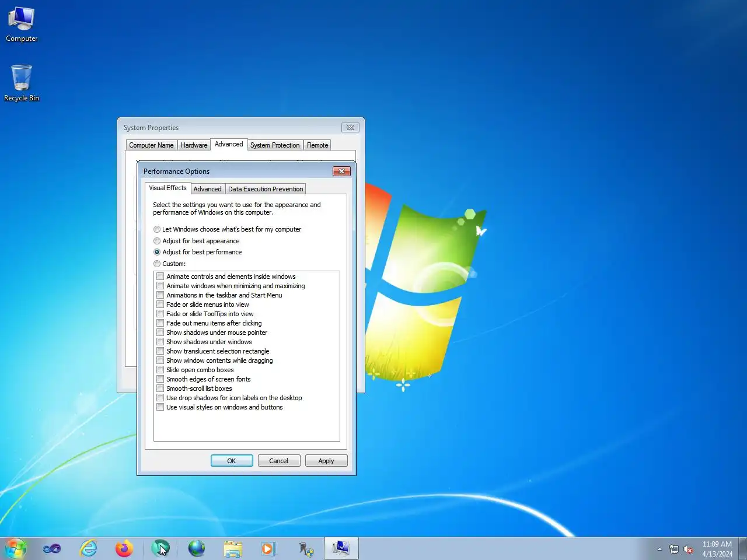The image size is (747, 560).
Task: Select the Recycle Bin desktop icon
Action: point(22,83)
